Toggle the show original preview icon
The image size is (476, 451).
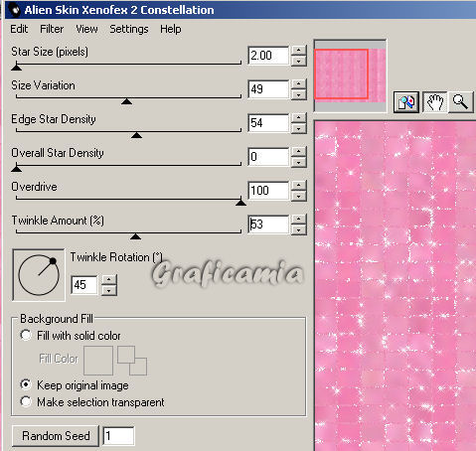coord(406,102)
